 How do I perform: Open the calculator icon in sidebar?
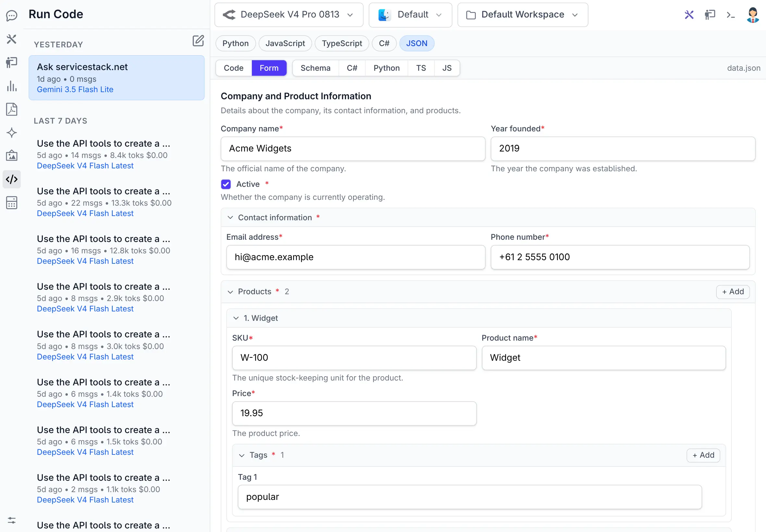[x=12, y=203]
